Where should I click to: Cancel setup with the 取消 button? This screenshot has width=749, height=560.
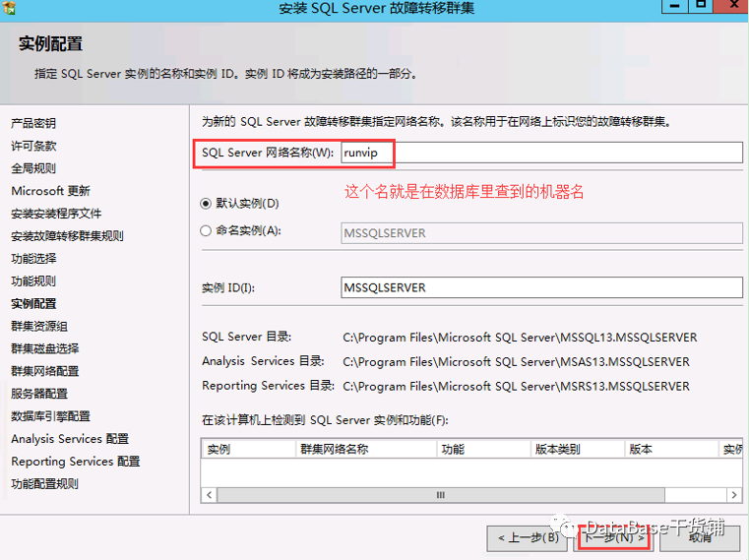(x=700, y=538)
